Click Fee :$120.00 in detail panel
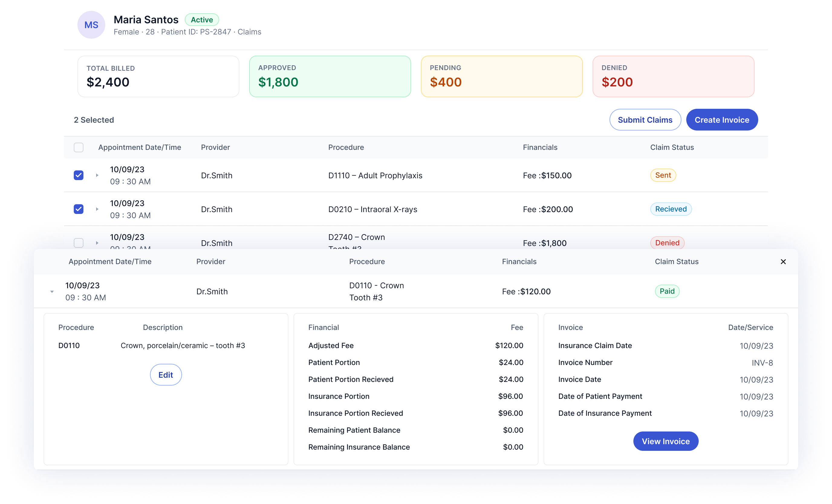The image size is (832, 504). 526,291
